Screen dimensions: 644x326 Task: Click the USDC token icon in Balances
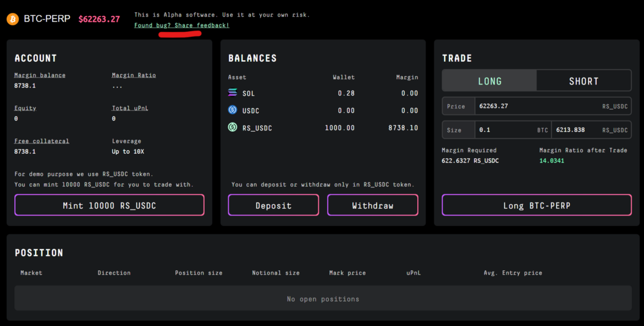[232, 110]
